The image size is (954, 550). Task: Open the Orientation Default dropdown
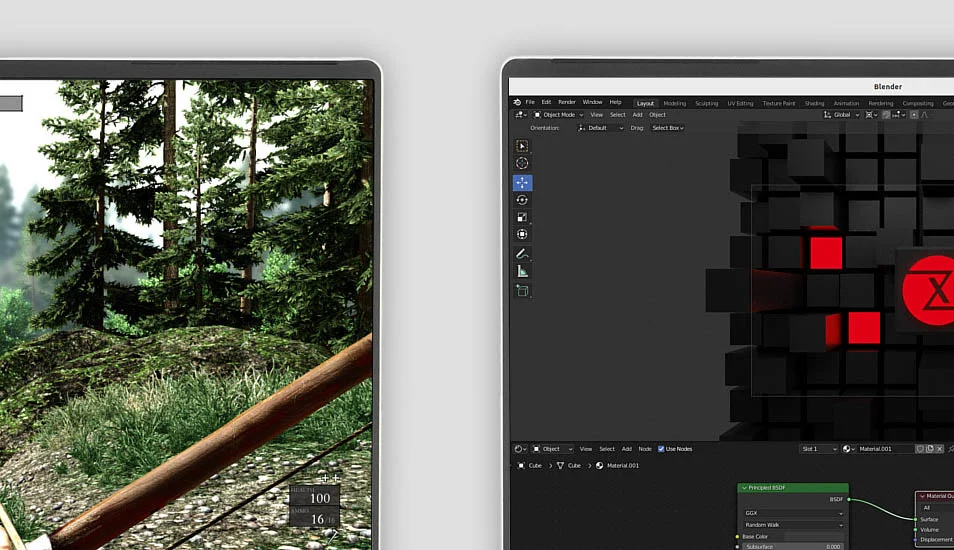tap(600, 128)
